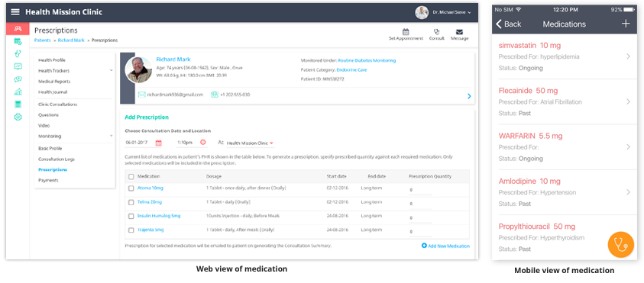Open Health Journal in the patient menu
Image resolution: width=644 pixels, height=283 pixels.
tap(53, 92)
